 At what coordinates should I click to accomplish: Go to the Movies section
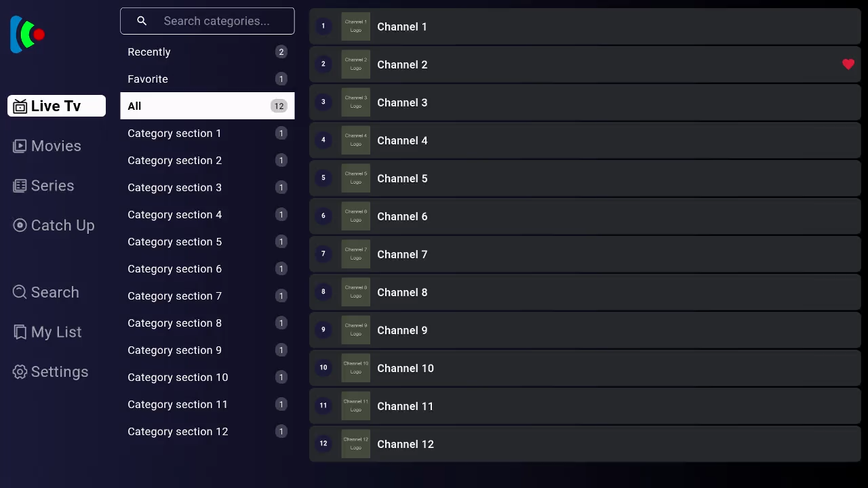47,146
